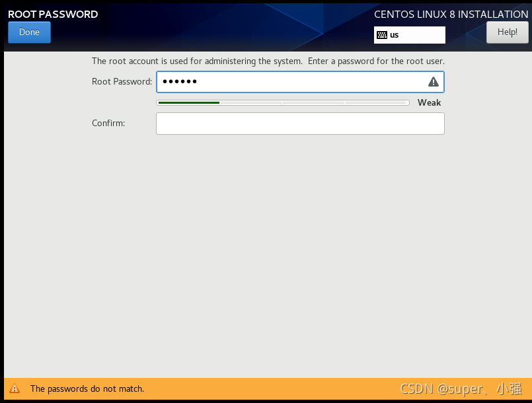Click the ROOT PASSWORD heading

[53, 15]
